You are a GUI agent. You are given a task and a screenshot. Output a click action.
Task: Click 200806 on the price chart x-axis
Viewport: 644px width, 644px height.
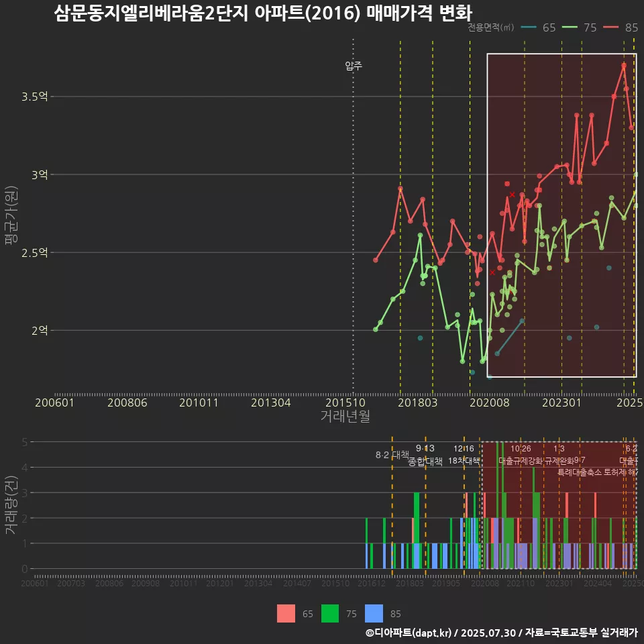point(127,402)
